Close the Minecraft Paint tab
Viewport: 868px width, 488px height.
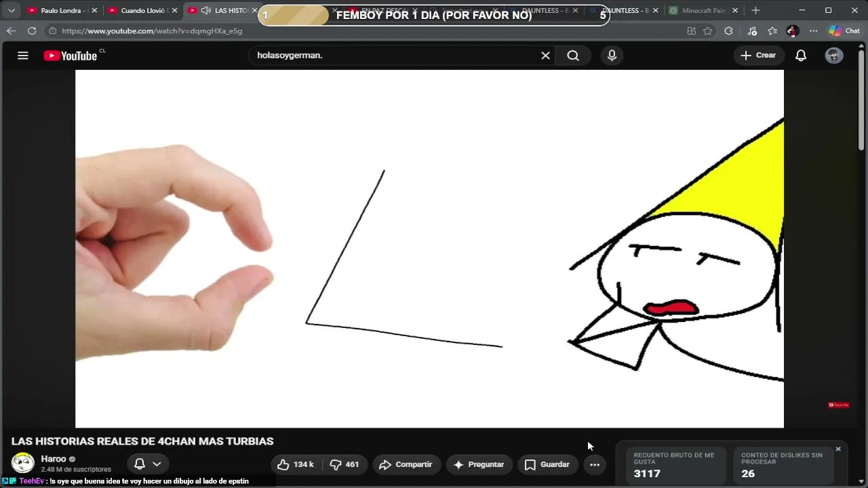tap(736, 10)
